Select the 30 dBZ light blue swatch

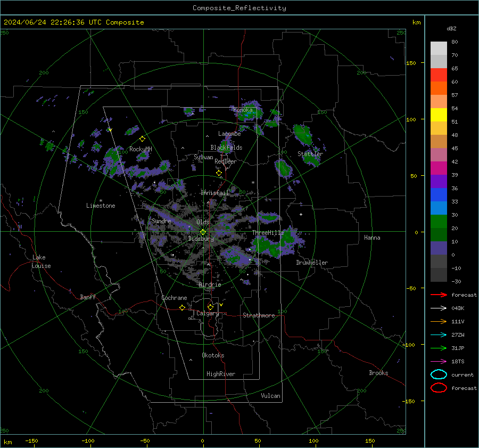click(439, 208)
